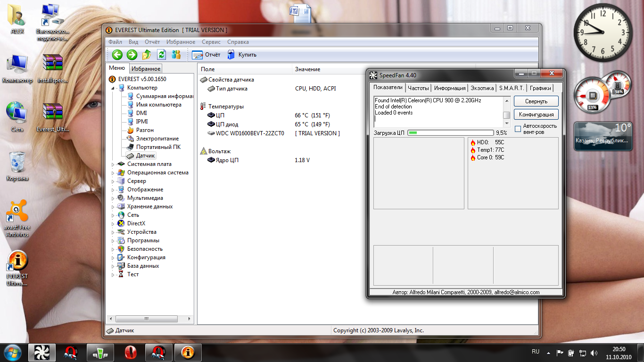The image size is (644, 362).
Task: Click the Поле column header
Action: [245, 69]
